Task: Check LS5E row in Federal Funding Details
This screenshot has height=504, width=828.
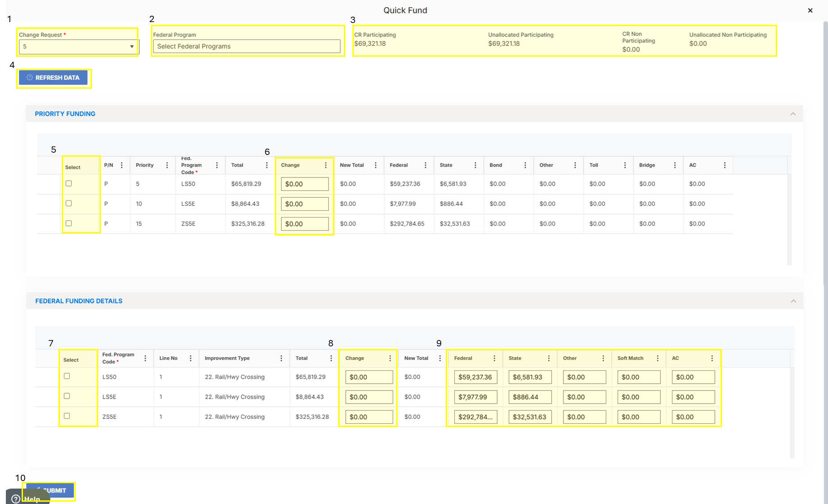Action: click(67, 396)
